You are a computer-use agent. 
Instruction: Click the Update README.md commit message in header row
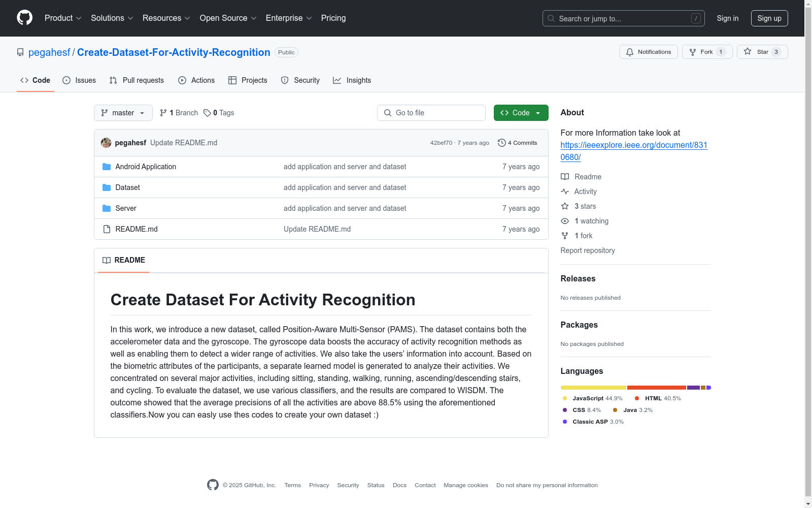click(184, 143)
